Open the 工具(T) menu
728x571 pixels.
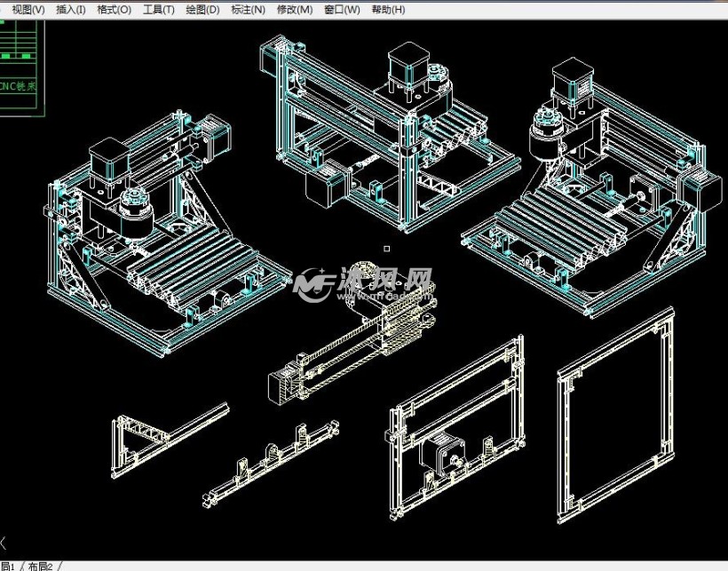tap(158, 10)
